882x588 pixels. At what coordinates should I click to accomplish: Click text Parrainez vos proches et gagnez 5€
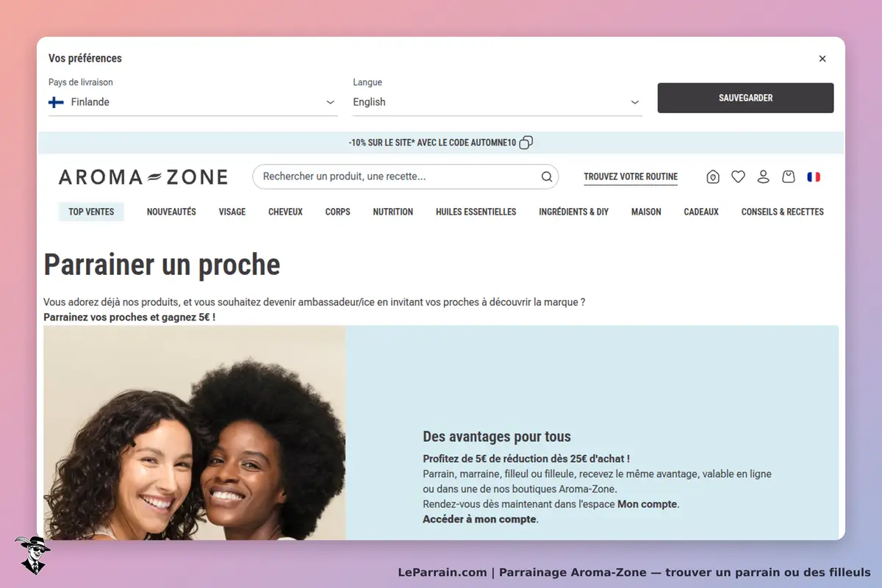coord(129,317)
